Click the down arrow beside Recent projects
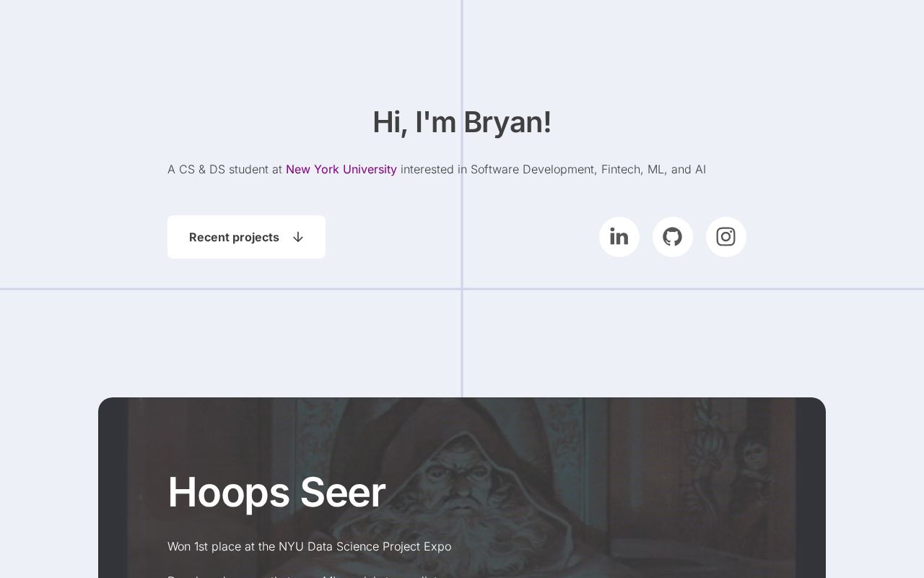 [298, 237]
